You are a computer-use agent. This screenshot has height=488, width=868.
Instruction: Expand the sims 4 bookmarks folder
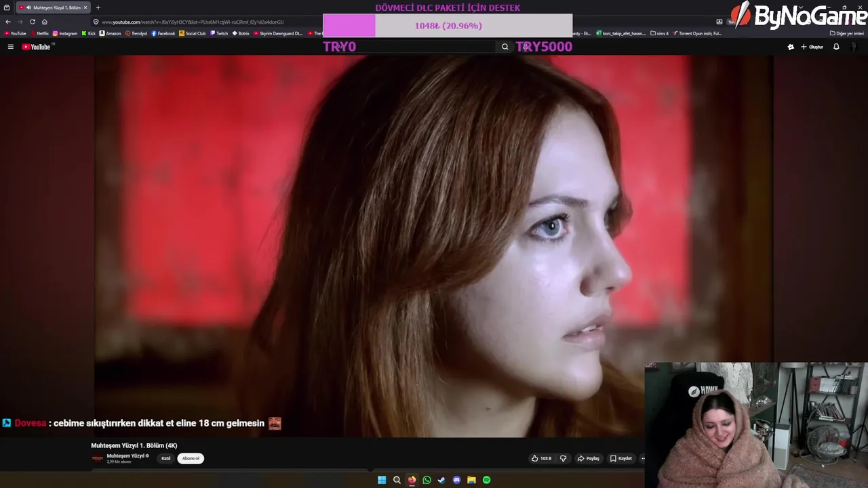(x=659, y=33)
